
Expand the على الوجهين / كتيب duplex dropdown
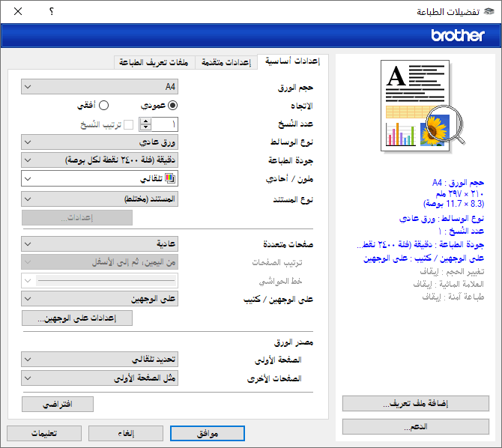100,299
